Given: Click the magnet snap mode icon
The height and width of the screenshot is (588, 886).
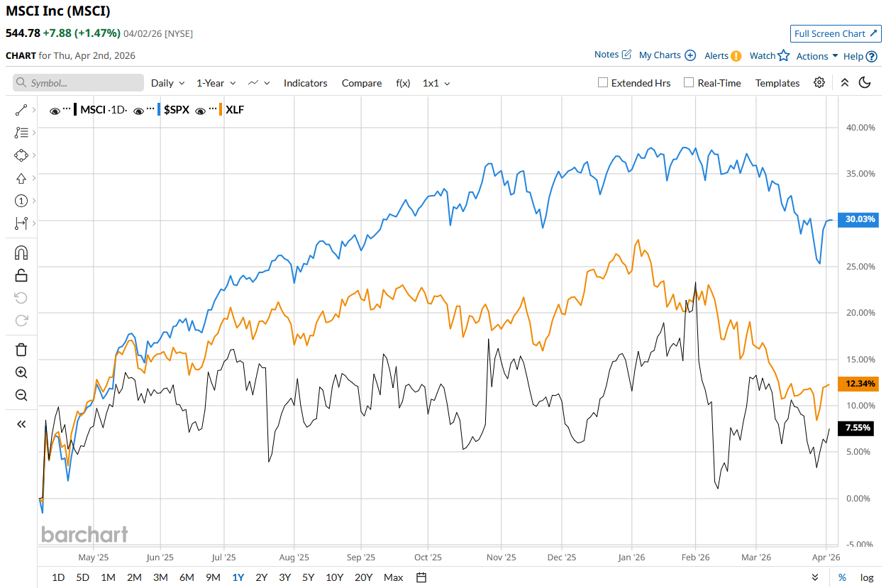Looking at the screenshot, I should click(x=21, y=253).
